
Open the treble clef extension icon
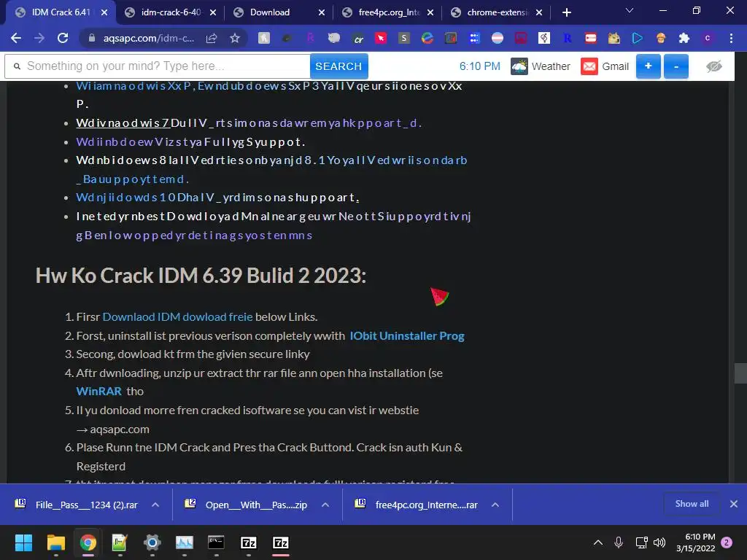pos(544,38)
